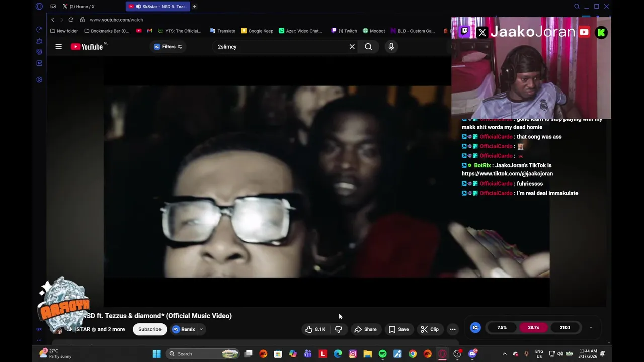Viewport: 644px width, 362px height.
Task: Select the 210.1 stat pill
Action: [x=565, y=328]
